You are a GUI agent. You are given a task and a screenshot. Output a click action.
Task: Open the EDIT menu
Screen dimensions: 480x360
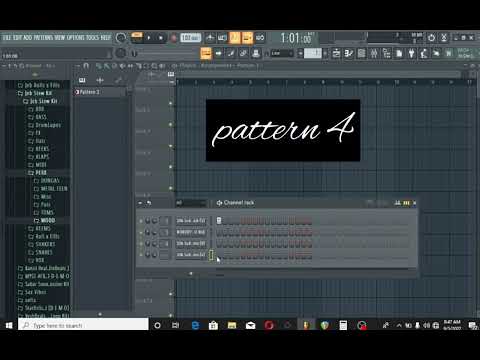[17, 38]
